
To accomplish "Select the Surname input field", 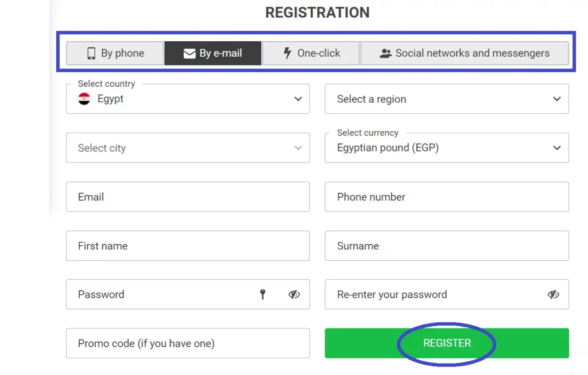I will pyautogui.click(x=447, y=245).
